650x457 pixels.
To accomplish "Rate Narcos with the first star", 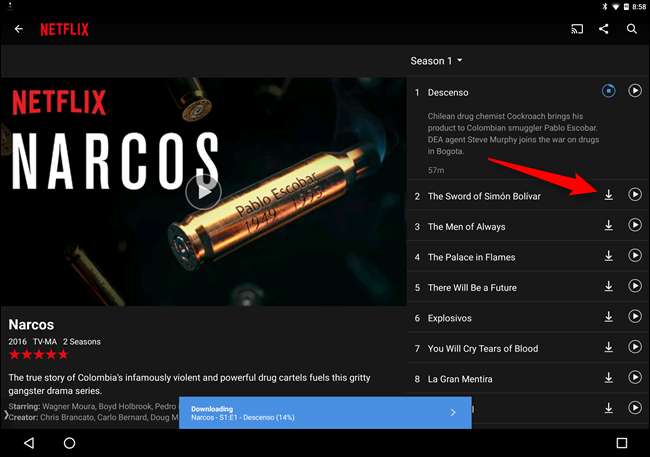I will point(15,355).
